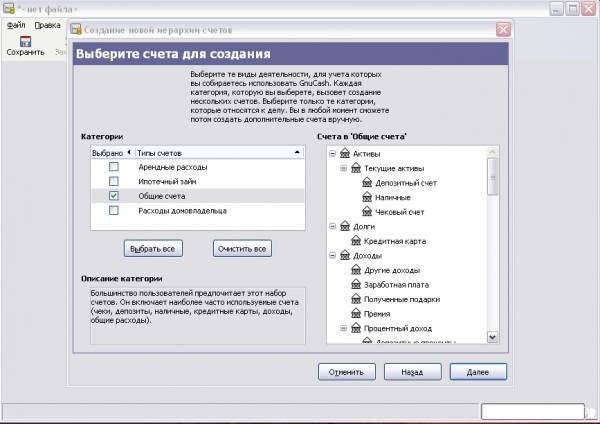Click the bank icon next to Наличные

pyautogui.click(x=367, y=197)
